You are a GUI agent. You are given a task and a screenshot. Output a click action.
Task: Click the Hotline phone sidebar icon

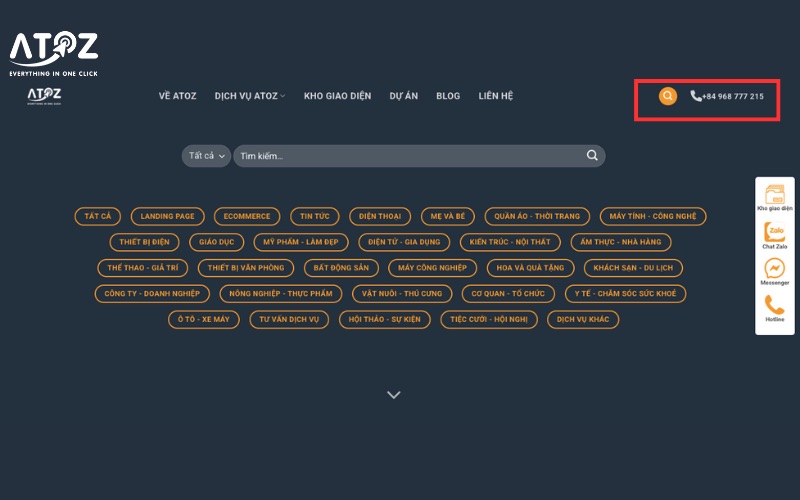click(774, 308)
